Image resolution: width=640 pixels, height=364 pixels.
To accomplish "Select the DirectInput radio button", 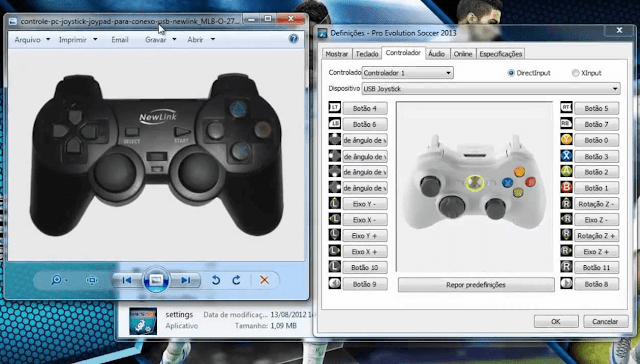I will [511, 73].
